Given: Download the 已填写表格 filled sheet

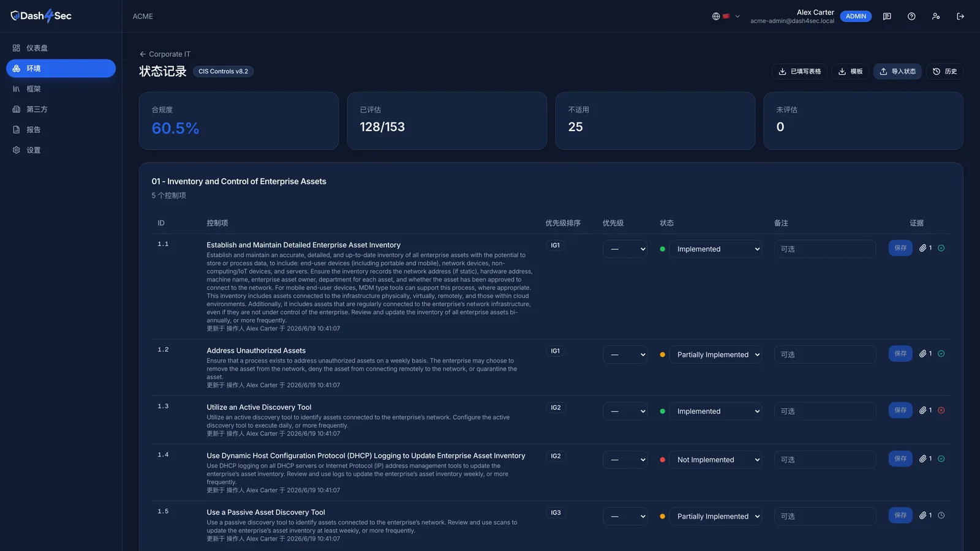Looking at the screenshot, I should click(799, 72).
